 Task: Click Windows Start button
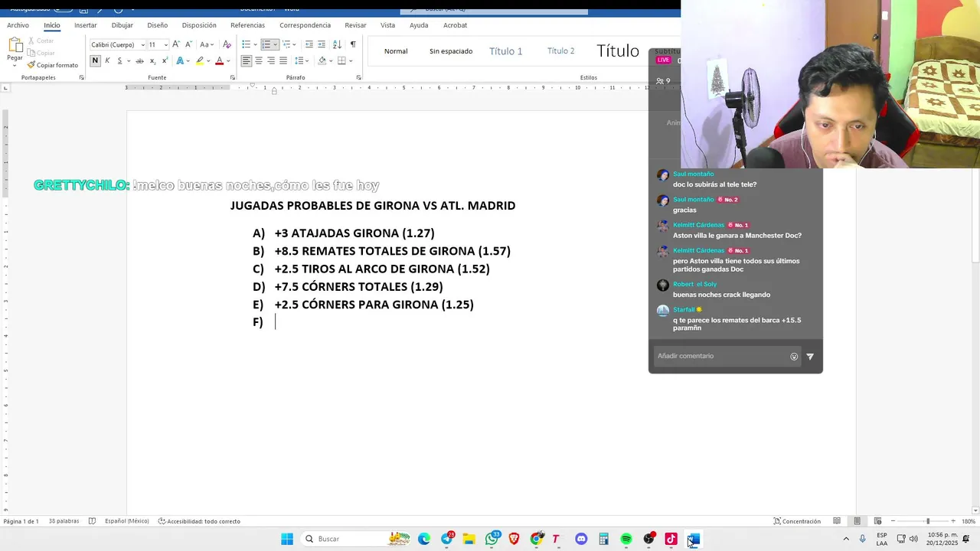[x=287, y=539]
